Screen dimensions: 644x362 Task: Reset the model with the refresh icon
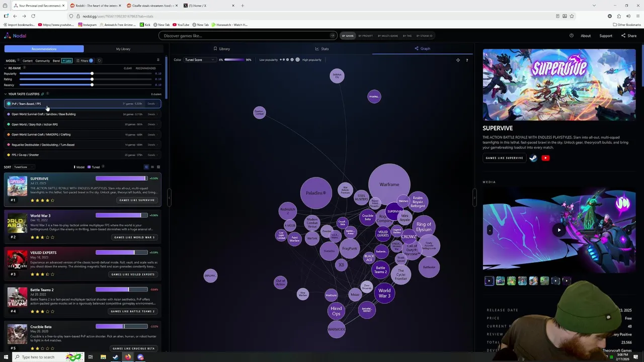pyautogui.click(x=99, y=61)
